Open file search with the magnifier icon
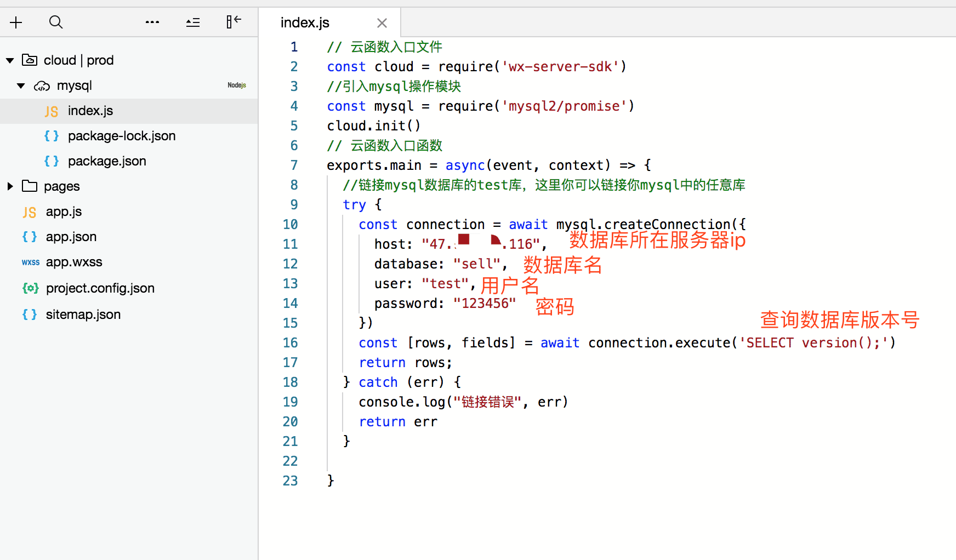 [x=56, y=22]
